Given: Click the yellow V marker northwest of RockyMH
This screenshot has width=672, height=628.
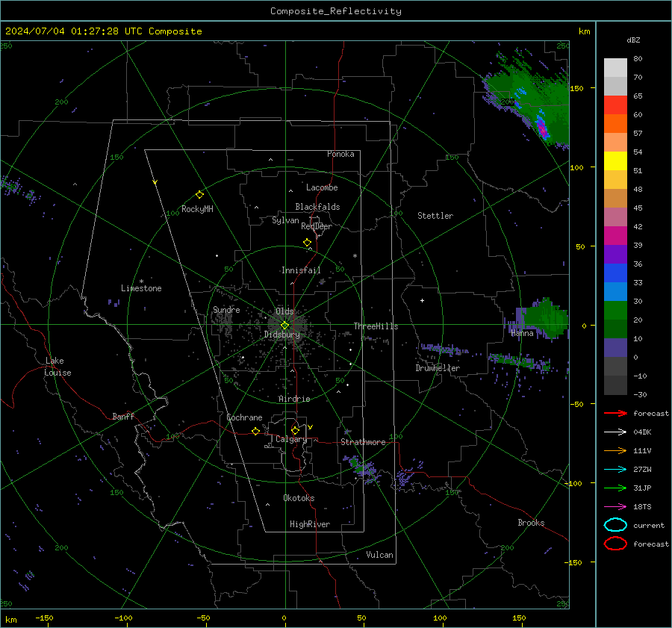Looking at the screenshot, I should [x=155, y=182].
